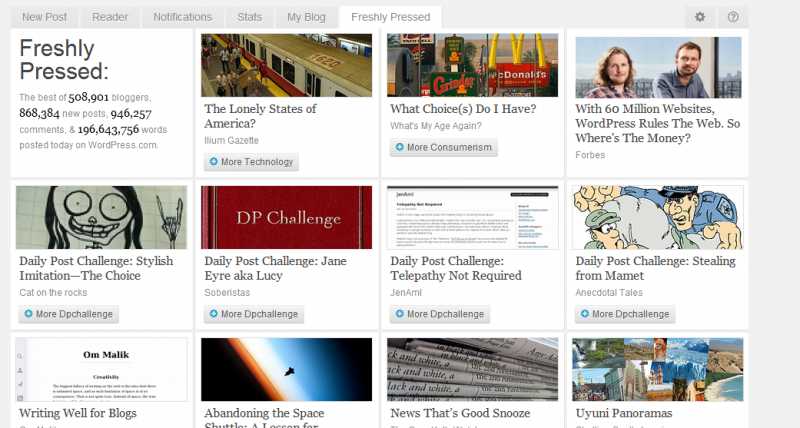Screen dimensions: 800x428
Task: Click the space shuttle thumbnail image
Action: coord(287,369)
